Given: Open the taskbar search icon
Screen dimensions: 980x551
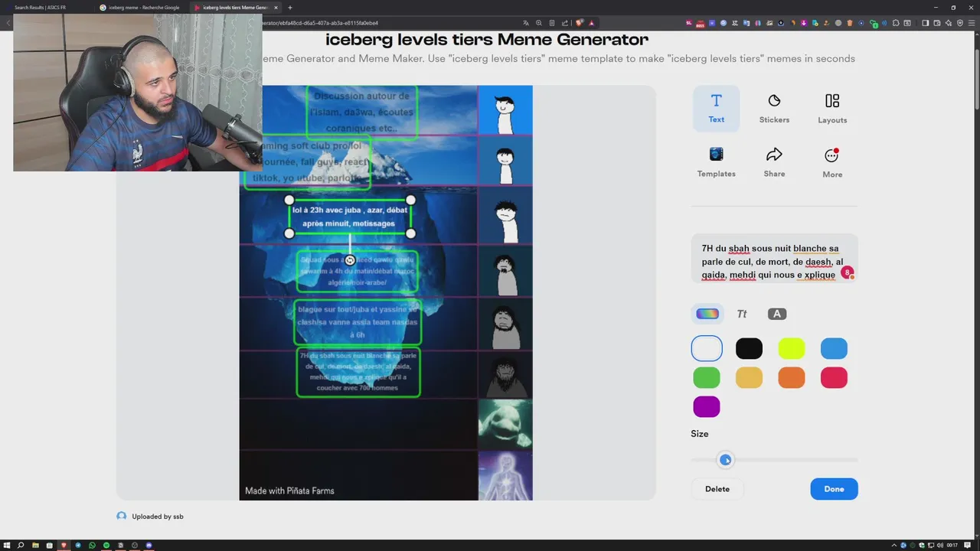Looking at the screenshot, I should (21, 545).
